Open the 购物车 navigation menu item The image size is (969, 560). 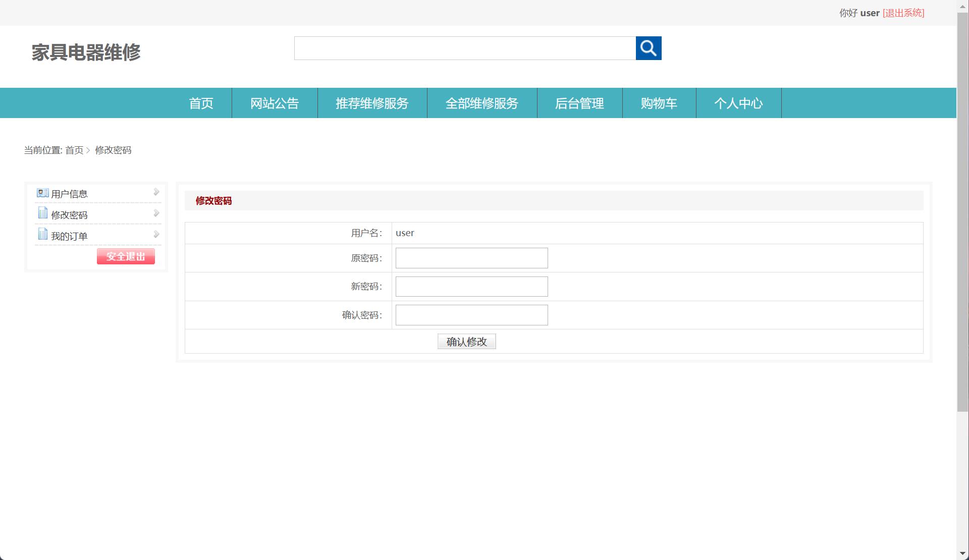point(659,103)
